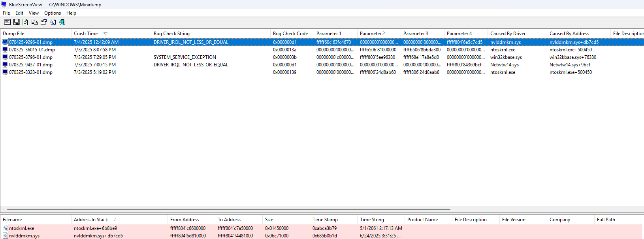Click the Exit door toolbar icon
This screenshot has width=644, height=239.
coord(62,22)
